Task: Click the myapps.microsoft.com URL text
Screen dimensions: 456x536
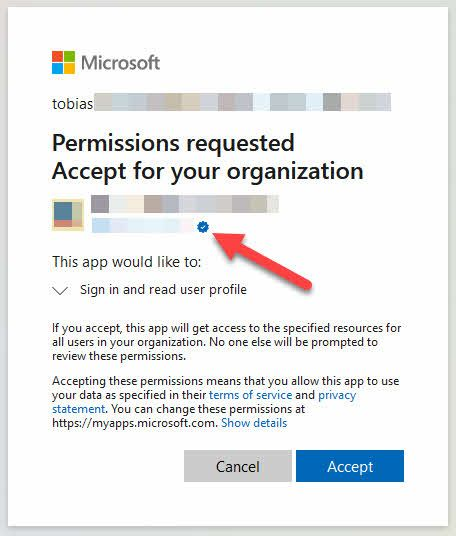Action: click(135, 423)
